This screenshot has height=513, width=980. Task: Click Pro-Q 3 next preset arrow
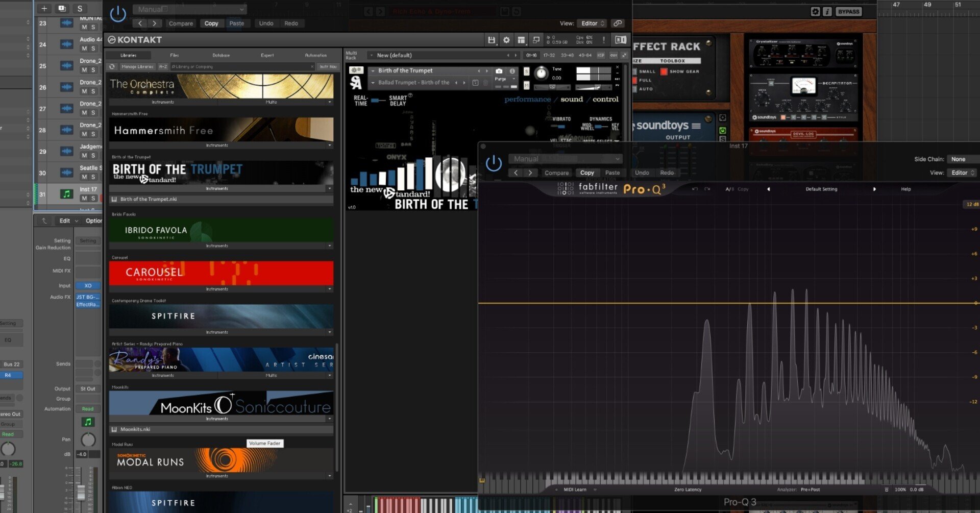[874, 189]
